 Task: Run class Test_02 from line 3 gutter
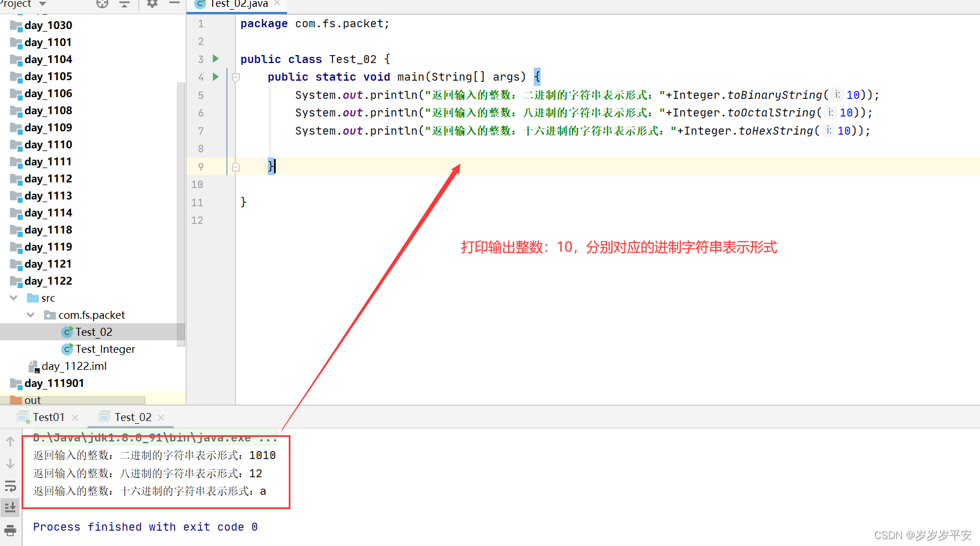[215, 59]
